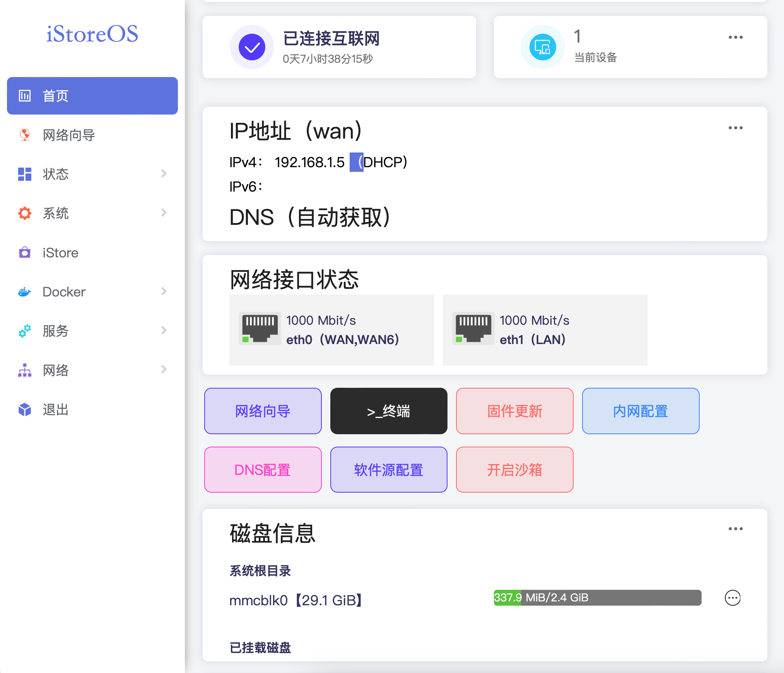This screenshot has width=784, height=673.
Task: Click the uptime text 0天7小时38分15秒
Action: click(328, 59)
